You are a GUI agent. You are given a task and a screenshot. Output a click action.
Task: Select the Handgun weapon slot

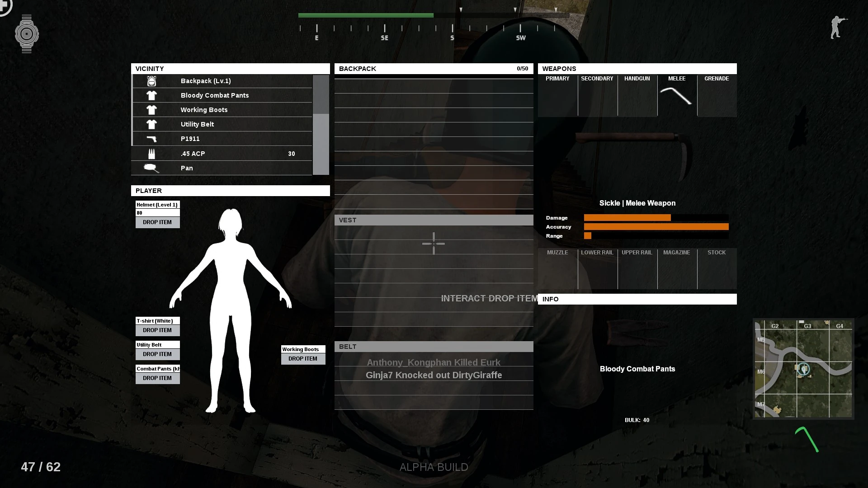pos(637,96)
